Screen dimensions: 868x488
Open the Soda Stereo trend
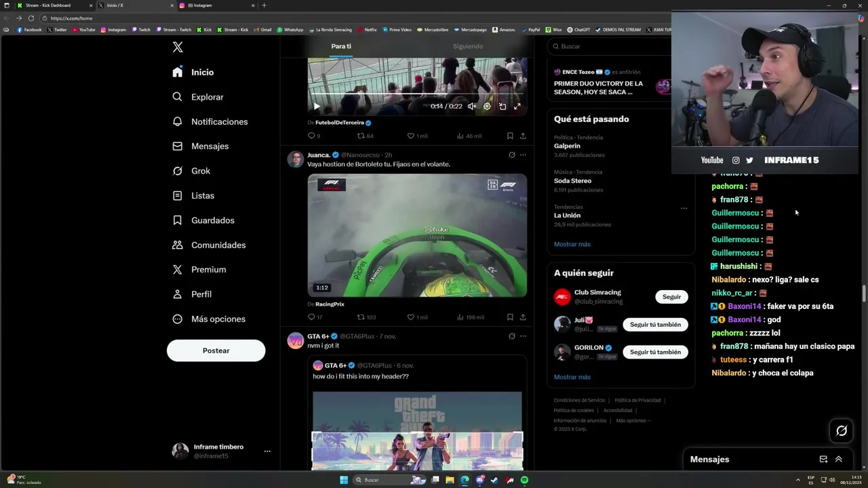tap(572, 181)
